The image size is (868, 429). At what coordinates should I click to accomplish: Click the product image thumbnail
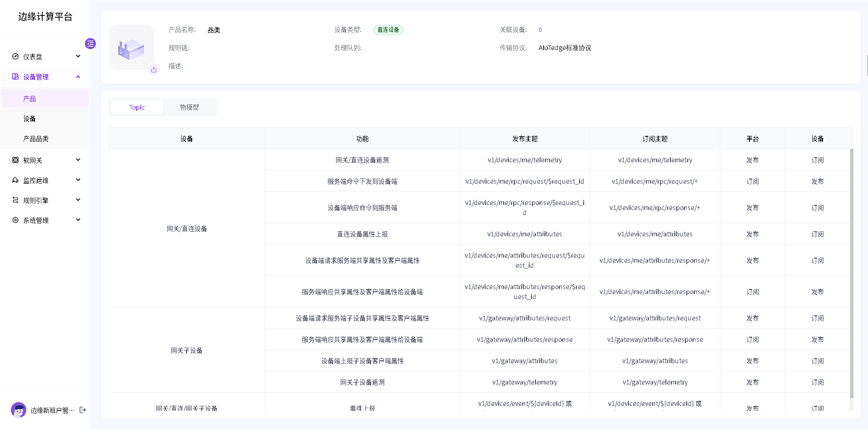[x=131, y=48]
